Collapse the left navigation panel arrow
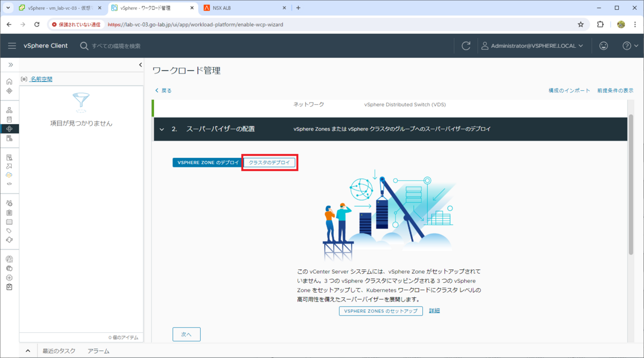644x358 pixels. [x=141, y=65]
